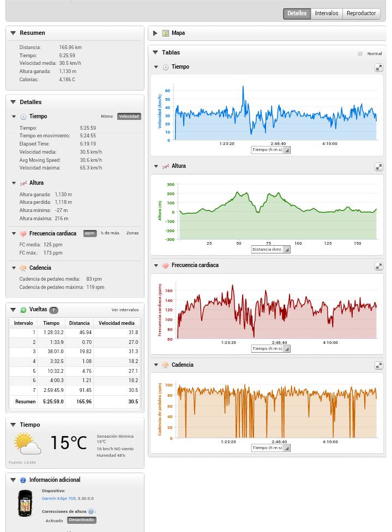
Task: Enlarge the Cadencia chart
Action: (378, 366)
